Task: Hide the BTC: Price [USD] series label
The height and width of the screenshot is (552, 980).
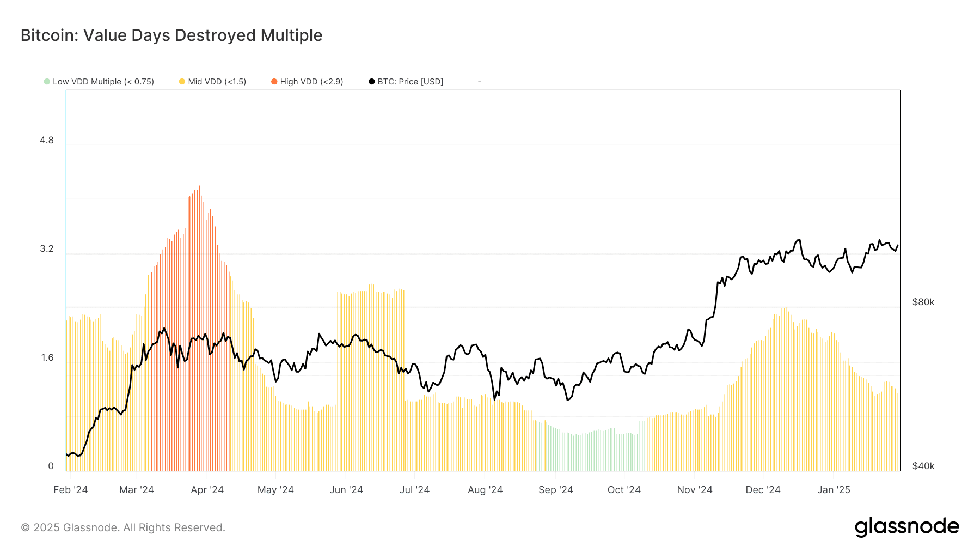Action: 411,82
